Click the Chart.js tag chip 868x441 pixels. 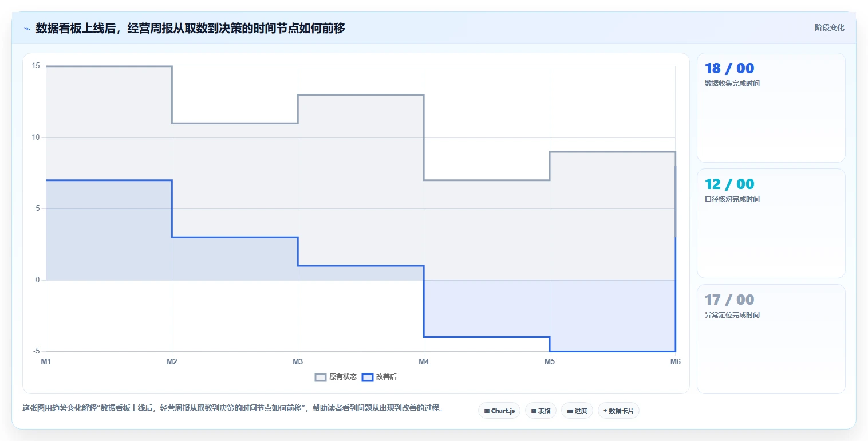(499, 411)
